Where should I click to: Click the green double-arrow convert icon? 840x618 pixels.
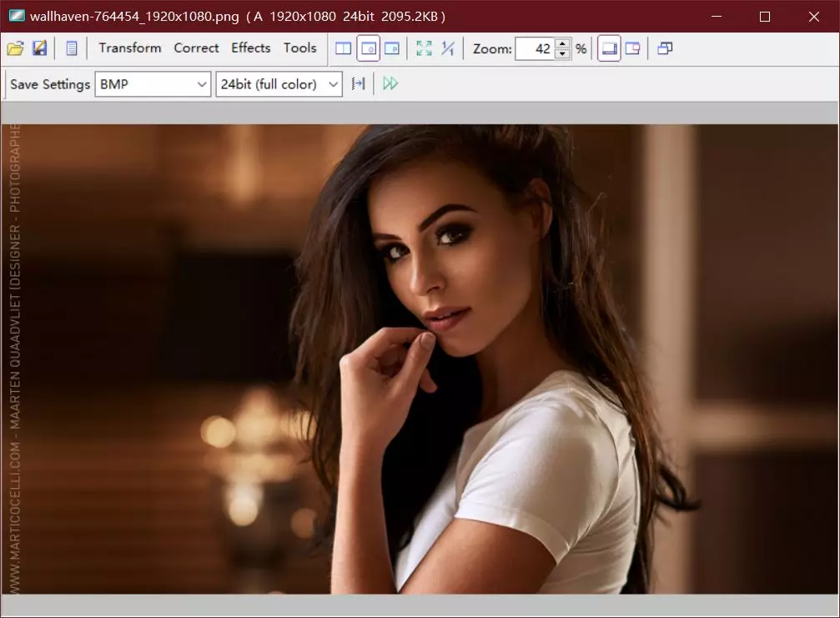[x=390, y=83]
